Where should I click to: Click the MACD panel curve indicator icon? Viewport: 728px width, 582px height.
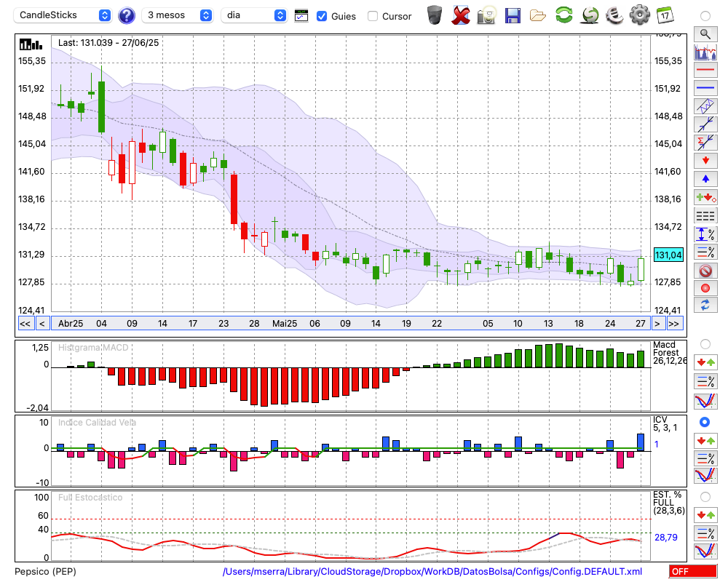pos(705,401)
